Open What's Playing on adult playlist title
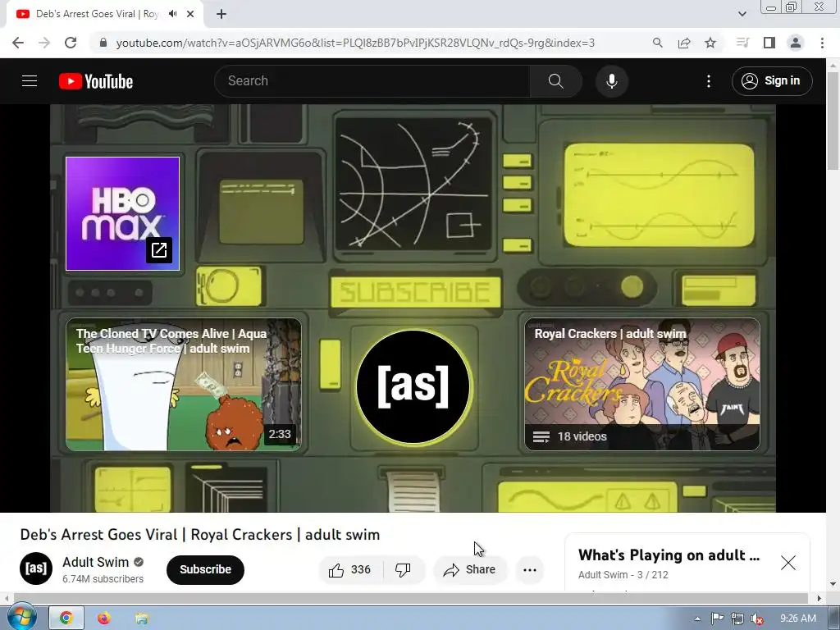This screenshot has height=630, width=840. pos(669,555)
